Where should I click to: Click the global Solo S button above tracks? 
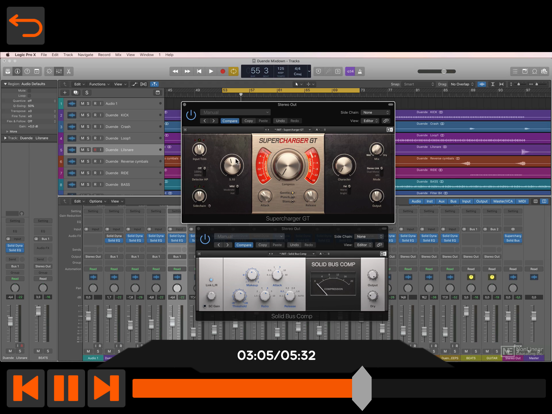(x=87, y=93)
